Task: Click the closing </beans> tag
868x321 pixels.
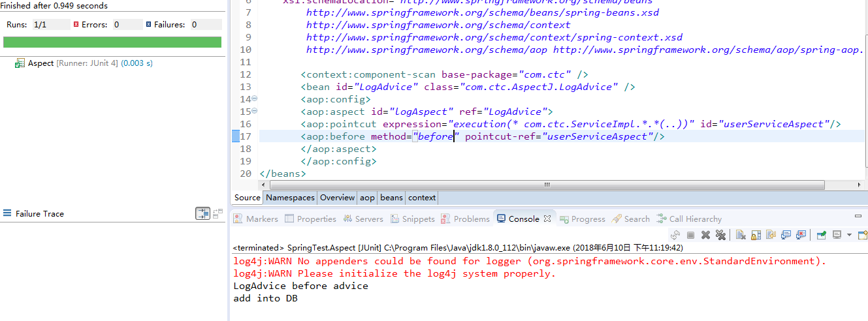Action: (x=283, y=174)
